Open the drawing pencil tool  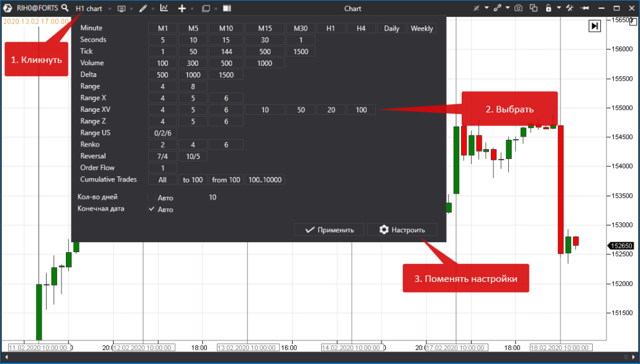[144, 9]
